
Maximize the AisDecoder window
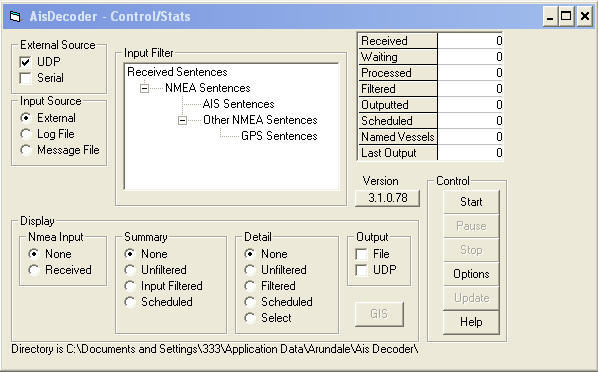tap(566, 17)
